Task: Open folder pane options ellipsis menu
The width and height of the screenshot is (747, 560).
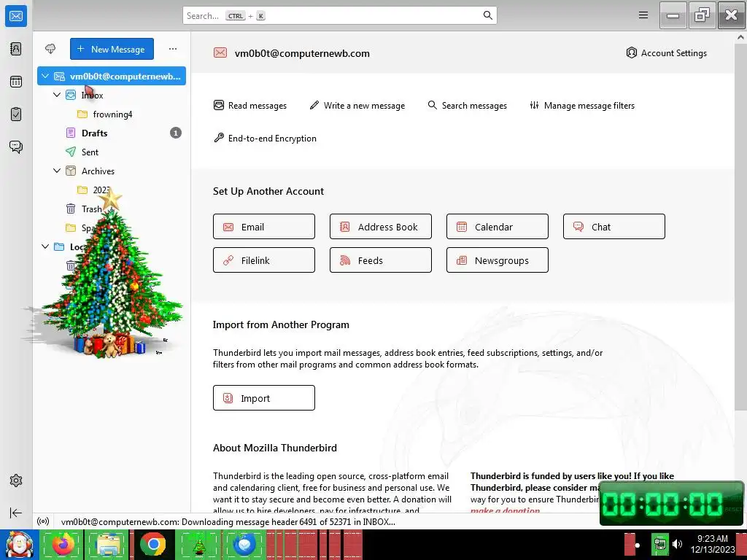Action: pyautogui.click(x=172, y=49)
